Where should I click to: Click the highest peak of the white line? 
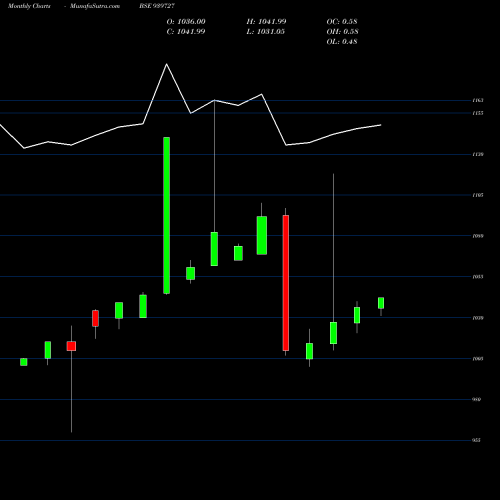[167, 64]
